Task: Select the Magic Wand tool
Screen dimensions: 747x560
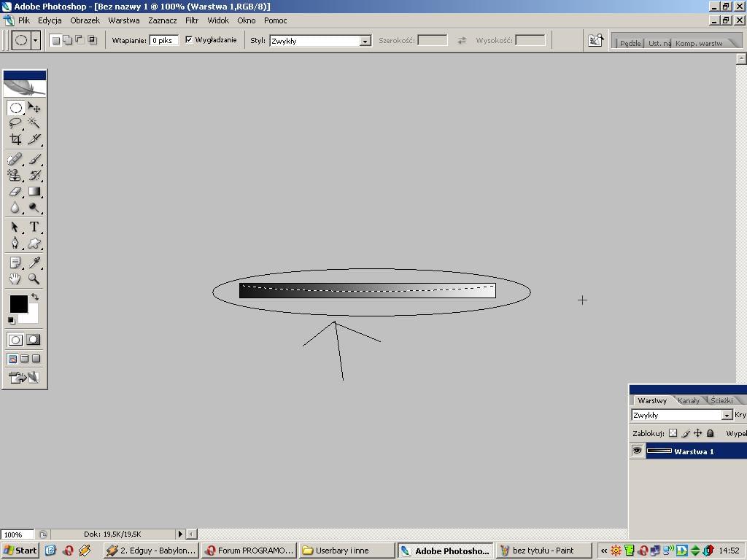Action: [34, 123]
